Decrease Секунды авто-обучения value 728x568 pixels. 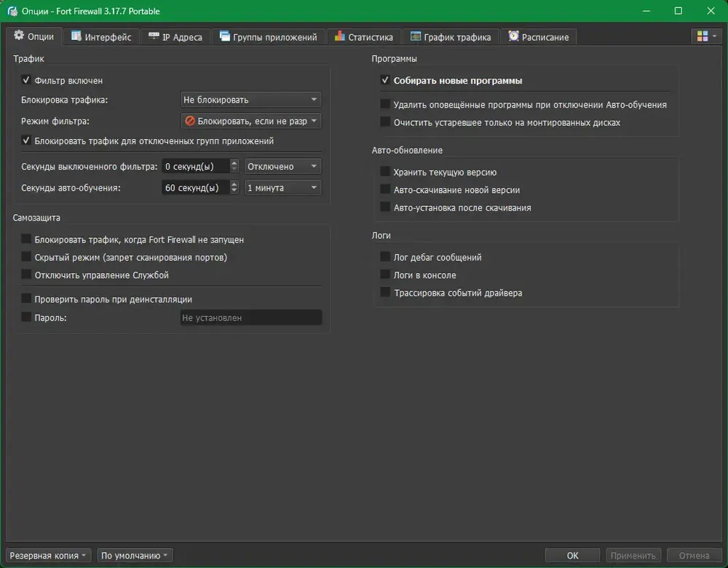click(234, 192)
